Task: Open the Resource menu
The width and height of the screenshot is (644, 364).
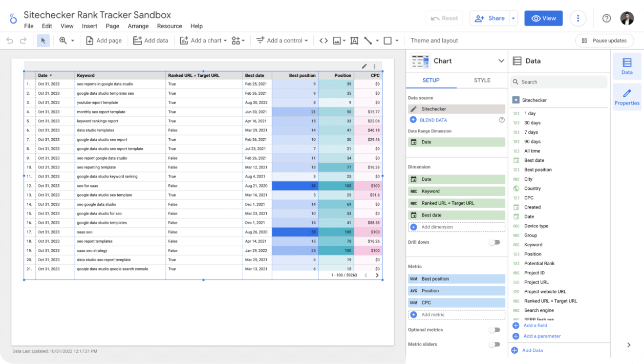Action: click(169, 26)
